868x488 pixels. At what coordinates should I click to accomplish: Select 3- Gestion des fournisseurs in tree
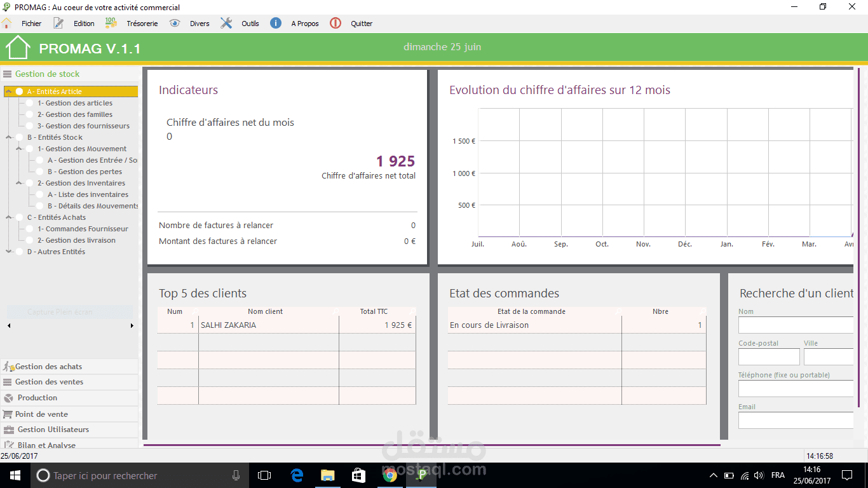coord(83,126)
